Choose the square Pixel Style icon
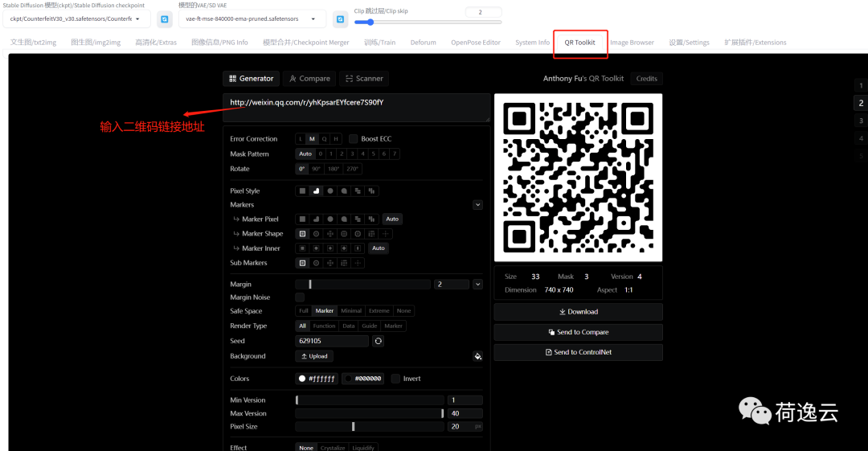The width and height of the screenshot is (868, 451). click(302, 191)
